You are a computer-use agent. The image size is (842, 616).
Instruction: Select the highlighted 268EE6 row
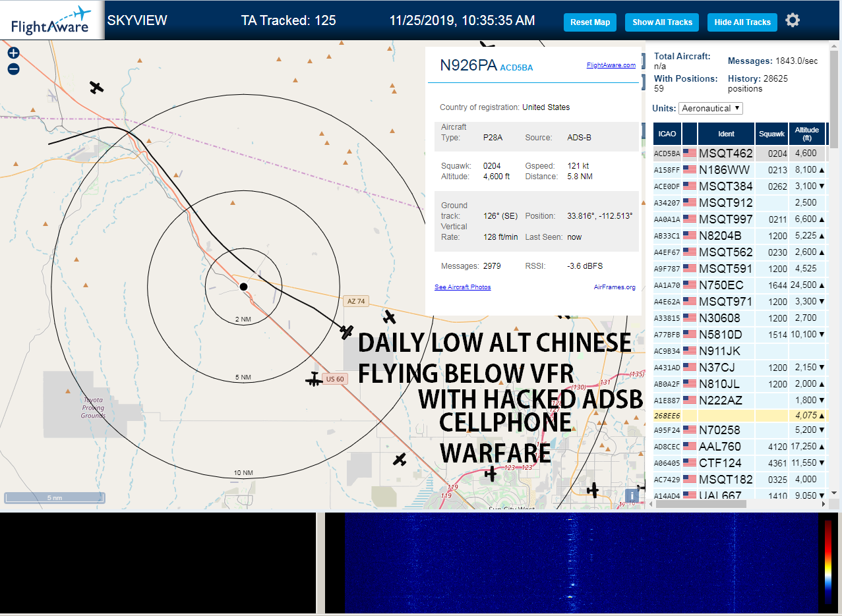(x=740, y=416)
